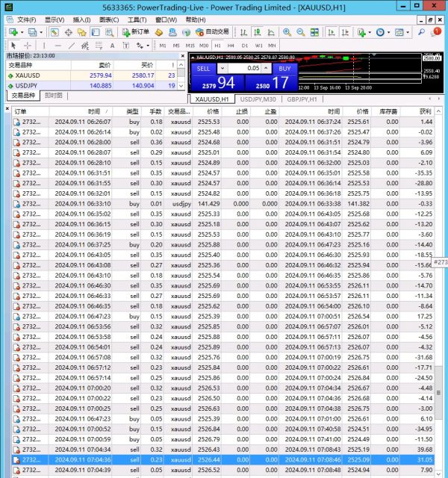This screenshot has width=448, height=478.
Task: Expand the clock periods dropdown arrow
Action: click(x=388, y=32)
